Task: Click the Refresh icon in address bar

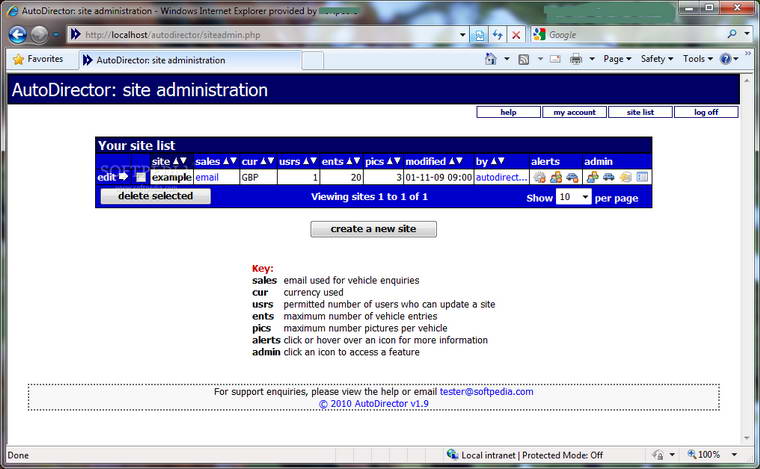Action: [x=497, y=35]
